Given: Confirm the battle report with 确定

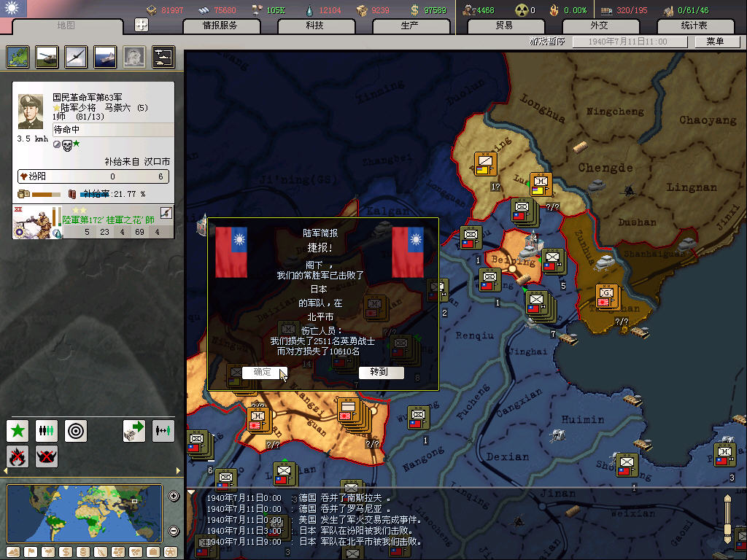Looking at the screenshot, I should tap(263, 372).
